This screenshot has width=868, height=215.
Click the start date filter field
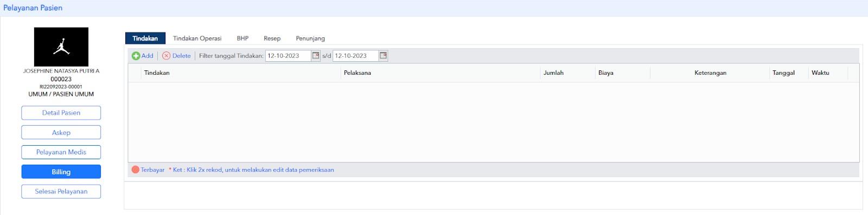pos(288,56)
